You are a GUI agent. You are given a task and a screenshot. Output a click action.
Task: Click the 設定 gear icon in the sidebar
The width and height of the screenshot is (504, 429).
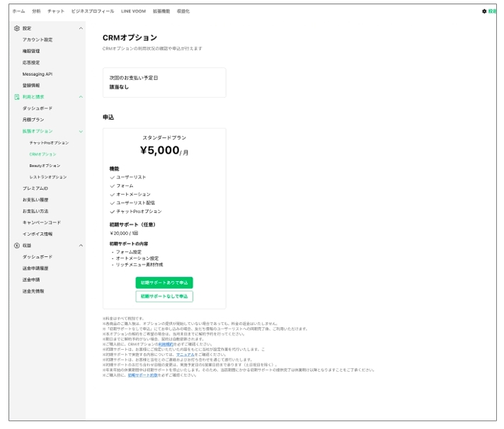[x=17, y=28]
